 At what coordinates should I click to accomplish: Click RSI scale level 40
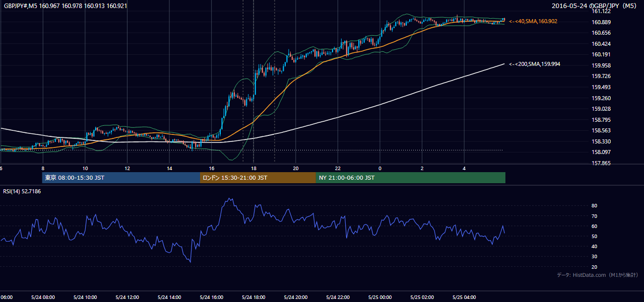pos(594,247)
